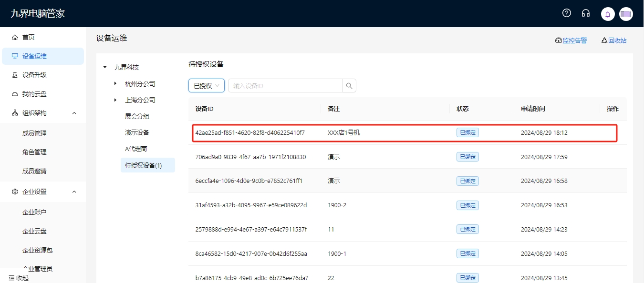Select 九界科技 in the device tree
Viewport: 644px width, 283px height.
pos(127,67)
